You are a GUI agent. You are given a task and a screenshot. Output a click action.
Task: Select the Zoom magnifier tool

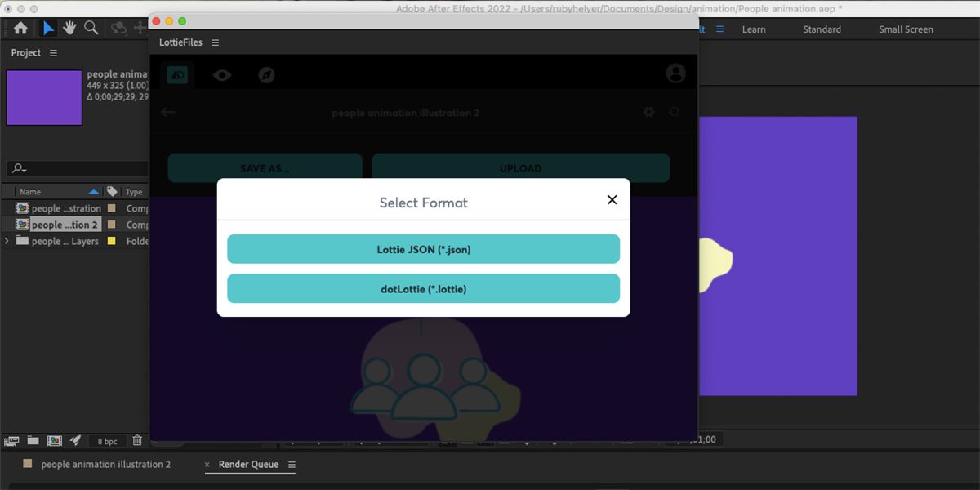pyautogui.click(x=91, y=29)
